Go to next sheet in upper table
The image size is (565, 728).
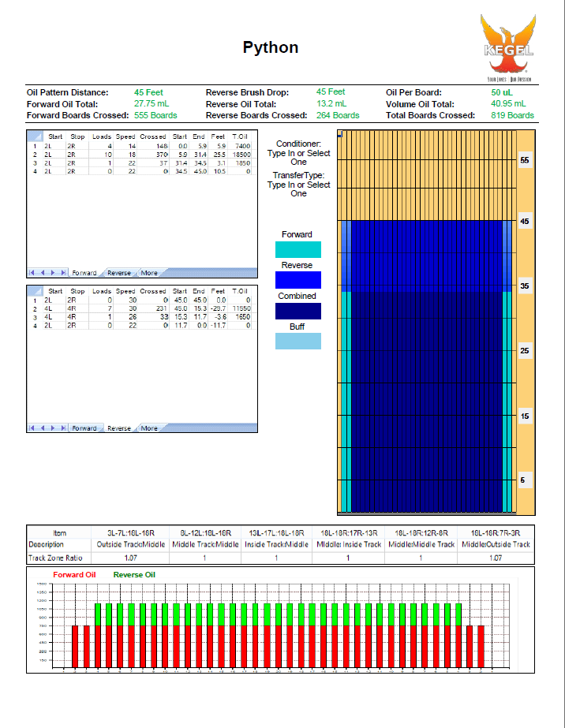[53, 273]
